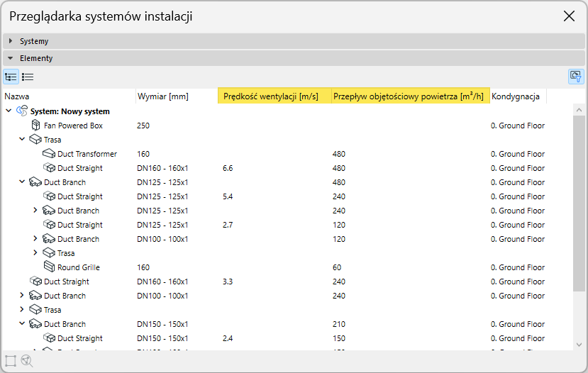Click the vertical scrollbar thumb
Viewport: 588px width, 373px height.
(579, 204)
